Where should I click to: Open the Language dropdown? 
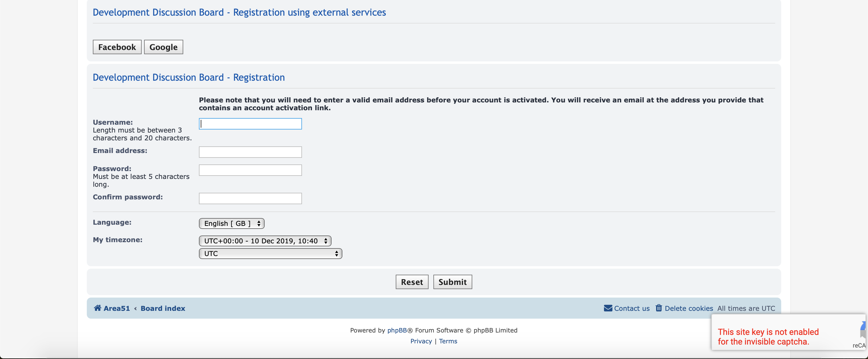coord(231,223)
